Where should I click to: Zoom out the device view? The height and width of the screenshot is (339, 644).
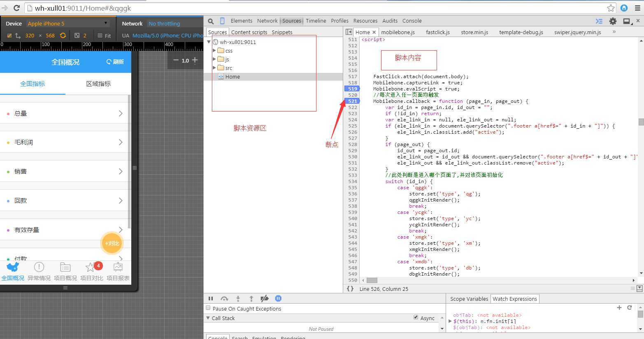point(176,60)
